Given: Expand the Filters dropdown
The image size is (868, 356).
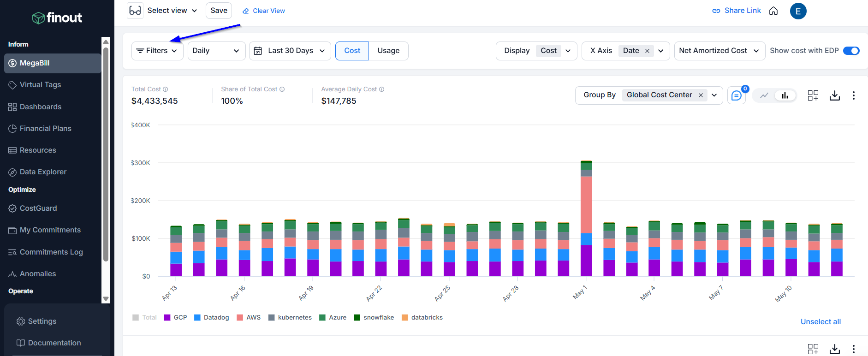Looking at the screenshot, I should [x=157, y=51].
